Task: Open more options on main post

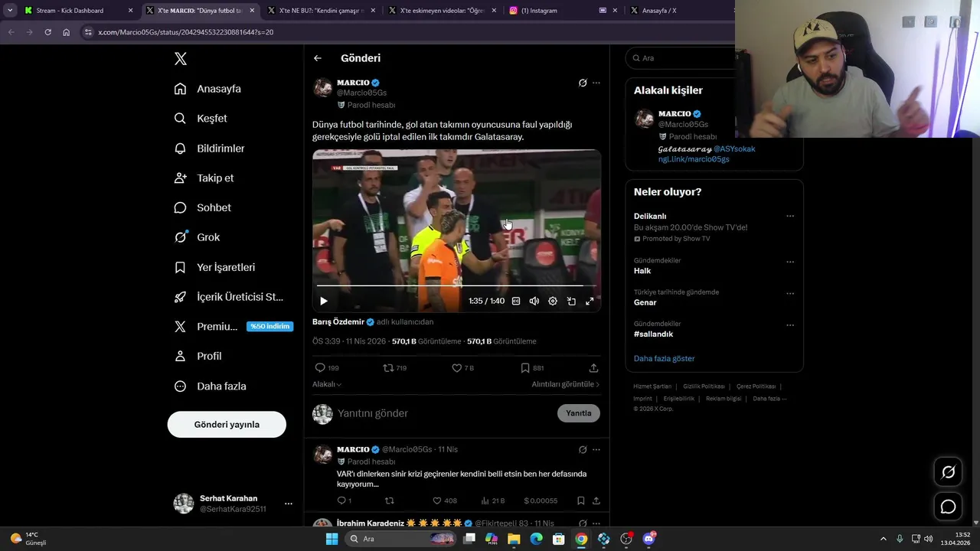Action: click(x=596, y=83)
